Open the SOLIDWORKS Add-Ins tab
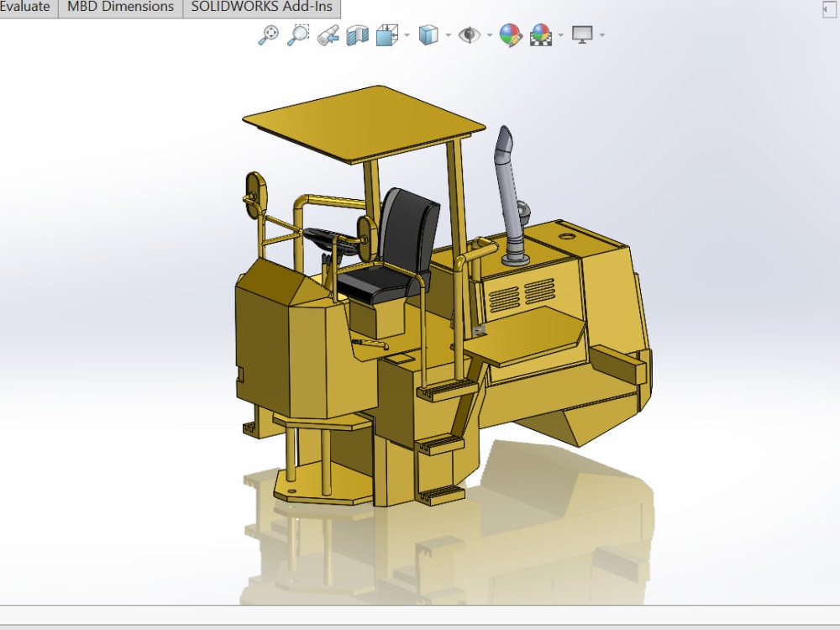The width and height of the screenshot is (840, 630). pyautogui.click(x=261, y=8)
